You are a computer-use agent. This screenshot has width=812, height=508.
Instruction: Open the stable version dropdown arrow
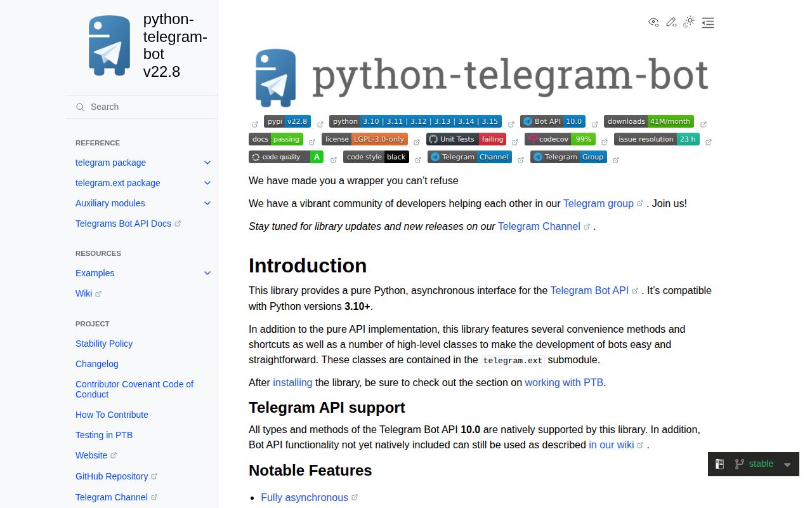787,464
